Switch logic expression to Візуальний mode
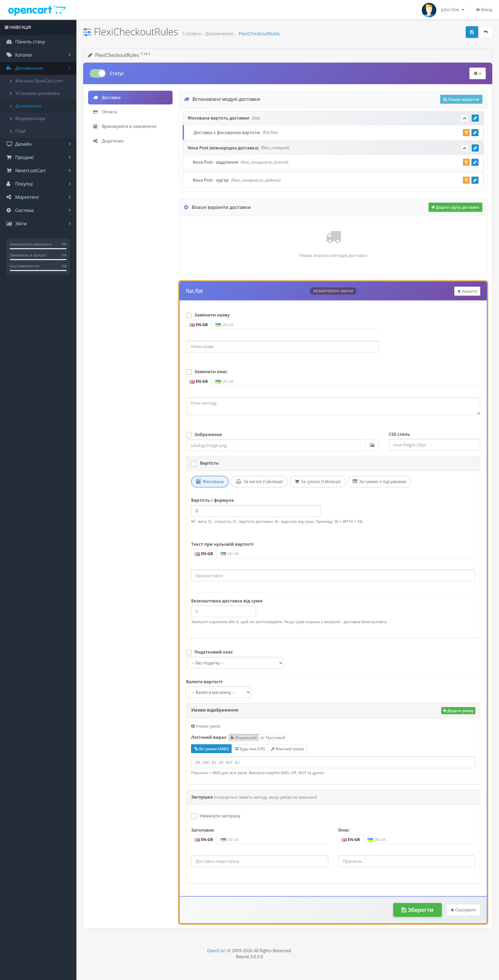 click(x=244, y=738)
